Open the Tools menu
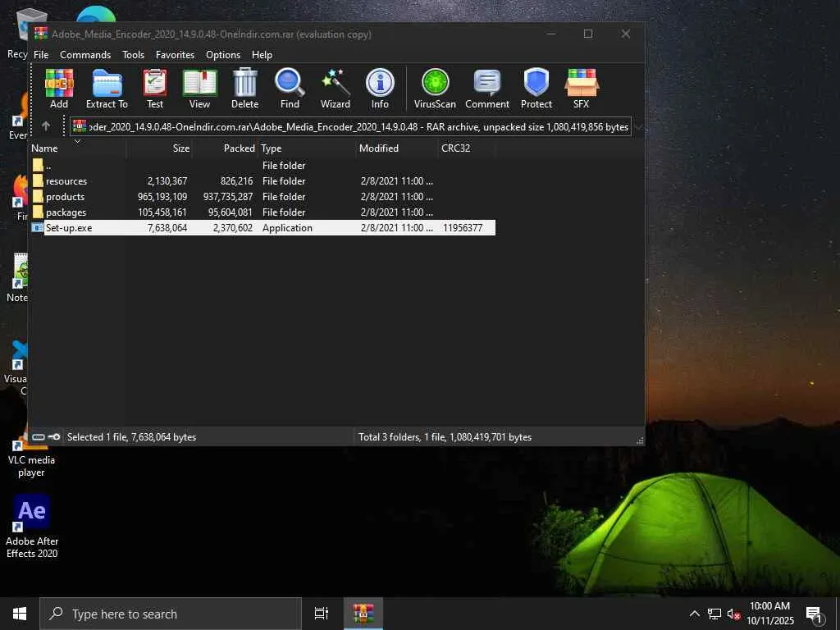The image size is (840, 630). (x=133, y=55)
